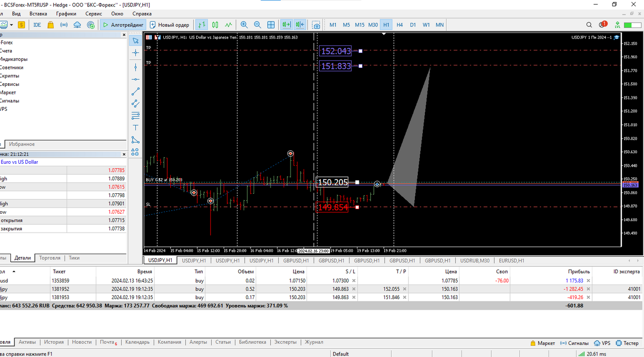Image resolution: width=644 pixels, height=357 pixels.
Task: Select the crosshair tool
Action: (x=135, y=52)
